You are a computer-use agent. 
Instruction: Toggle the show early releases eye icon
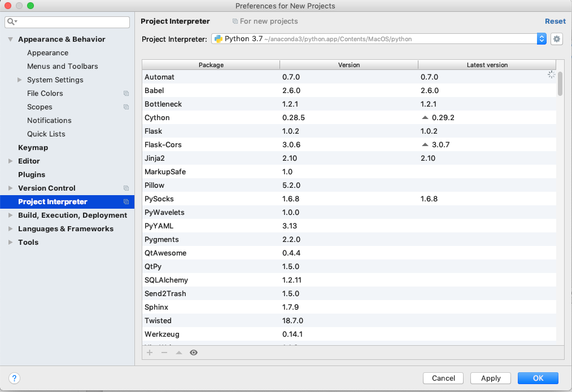pos(194,353)
